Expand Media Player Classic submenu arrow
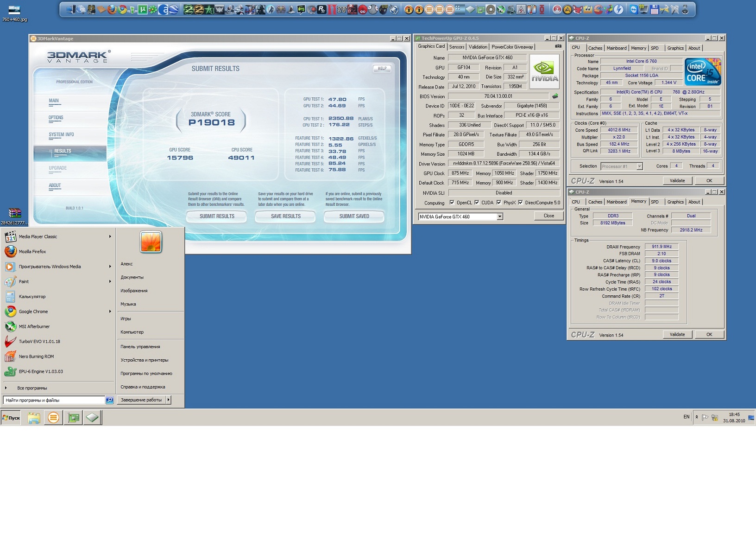Viewport: 756px width, 541px height. pos(110,236)
